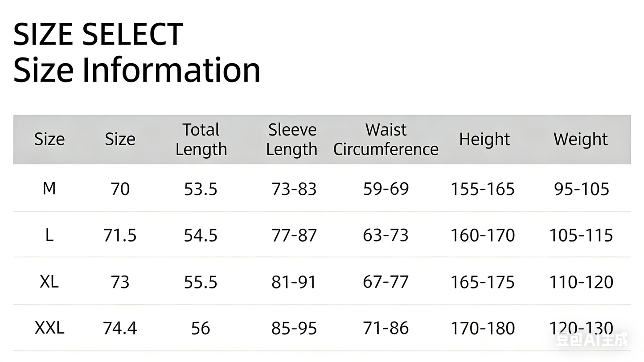Click the "SIZE SELECT" heading
This screenshot has height=362, width=644.
tap(98, 34)
